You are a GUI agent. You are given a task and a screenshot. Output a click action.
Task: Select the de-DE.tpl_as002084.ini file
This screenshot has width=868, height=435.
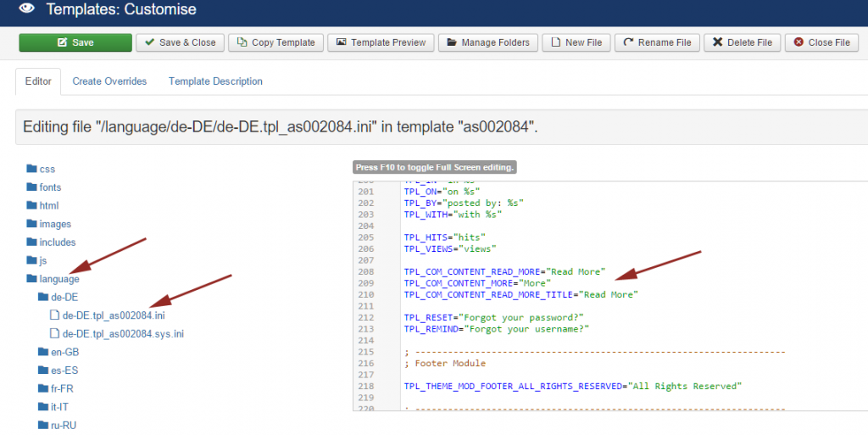[108, 315]
